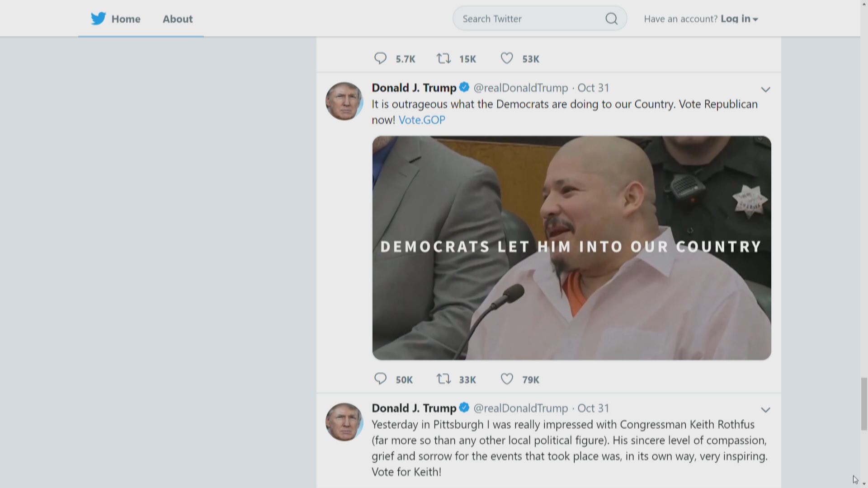
Task: Click the search magnifier icon
Action: [x=611, y=19]
